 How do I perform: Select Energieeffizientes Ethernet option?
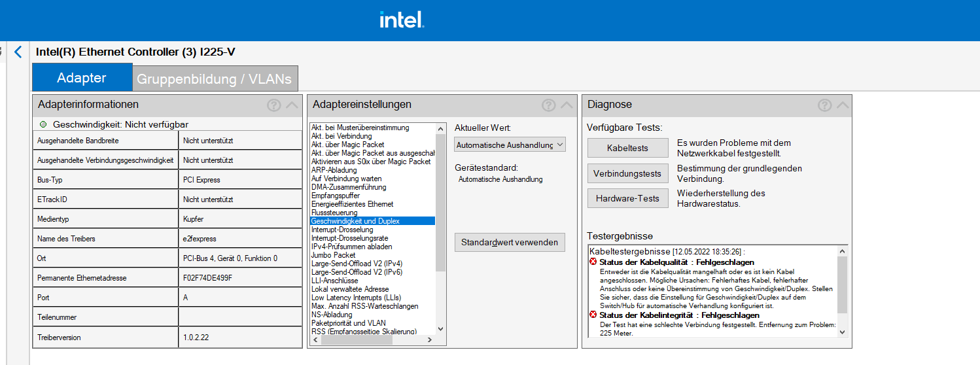tap(353, 204)
